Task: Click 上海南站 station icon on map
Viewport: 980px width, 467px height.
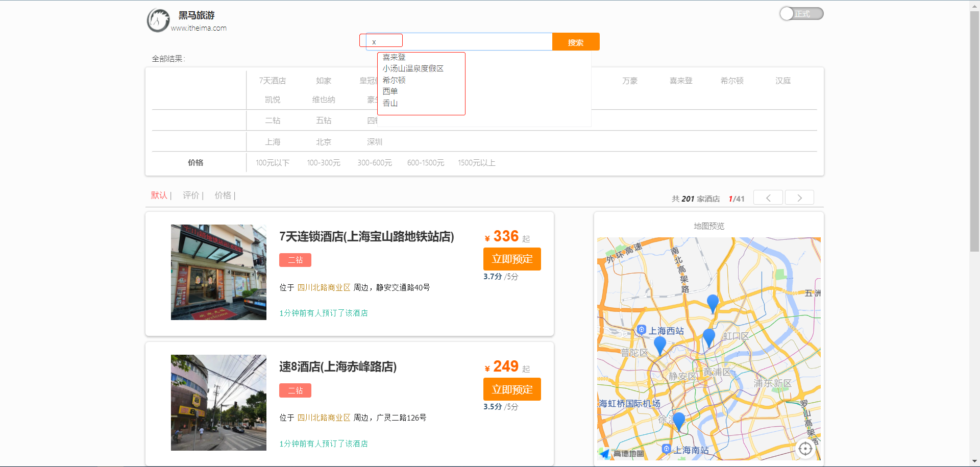Action: (x=666, y=449)
